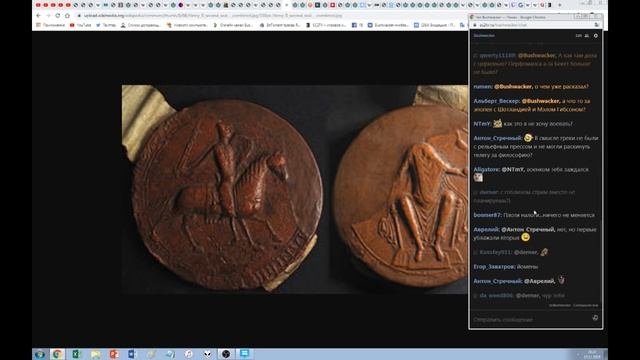The width and height of the screenshot is (640, 360).
Task: Open Word from the taskbar
Action: (x=132, y=354)
